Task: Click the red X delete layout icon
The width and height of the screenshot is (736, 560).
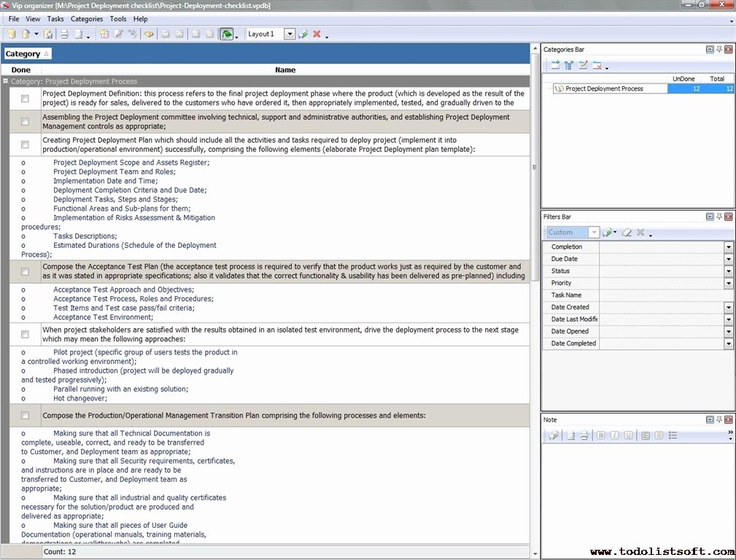Action: tap(317, 34)
